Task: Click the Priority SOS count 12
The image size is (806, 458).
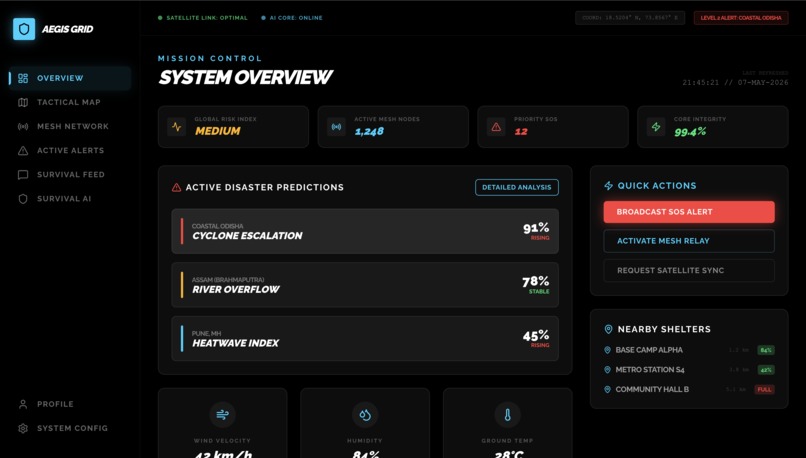Action: (521, 132)
